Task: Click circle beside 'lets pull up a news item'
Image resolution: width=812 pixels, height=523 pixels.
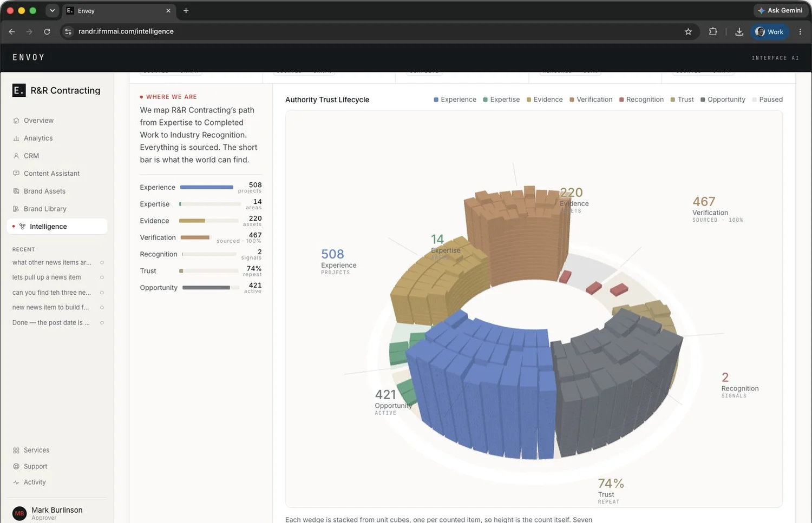Action: [102, 277]
